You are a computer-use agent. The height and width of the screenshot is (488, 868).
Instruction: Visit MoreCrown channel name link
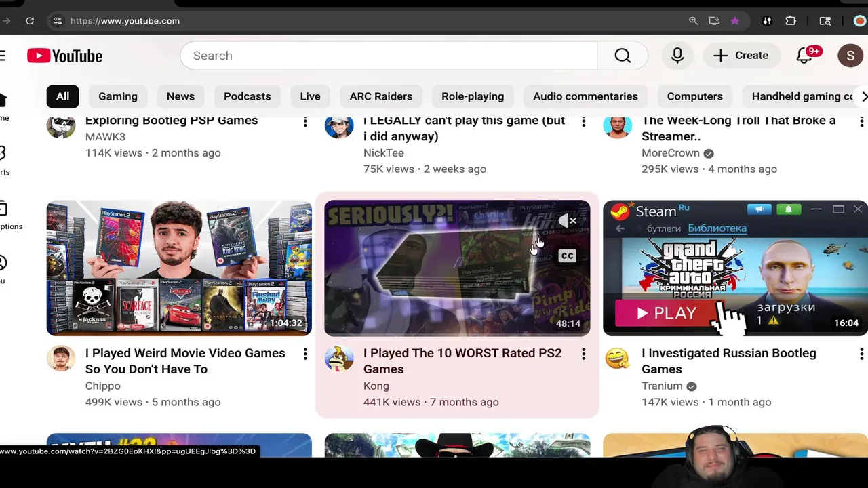(x=670, y=153)
